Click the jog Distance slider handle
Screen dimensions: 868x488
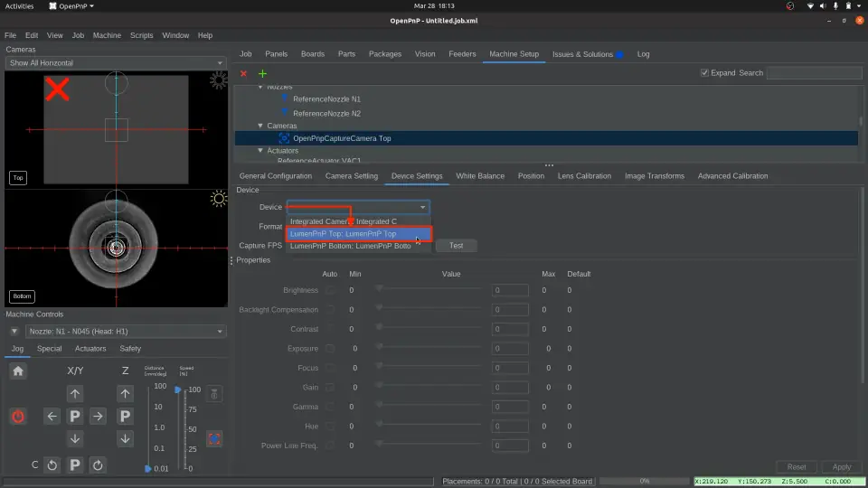148,469
